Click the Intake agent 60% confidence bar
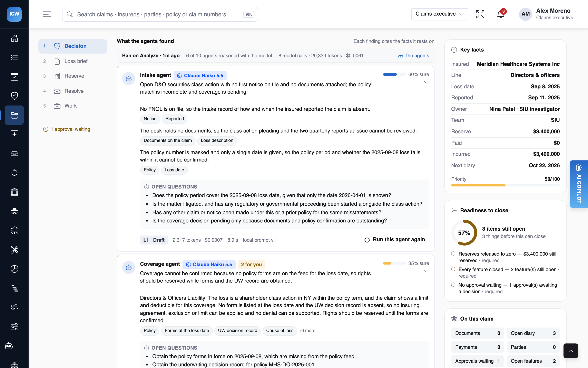Viewport: 588px width, 368px height. click(394, 74)
